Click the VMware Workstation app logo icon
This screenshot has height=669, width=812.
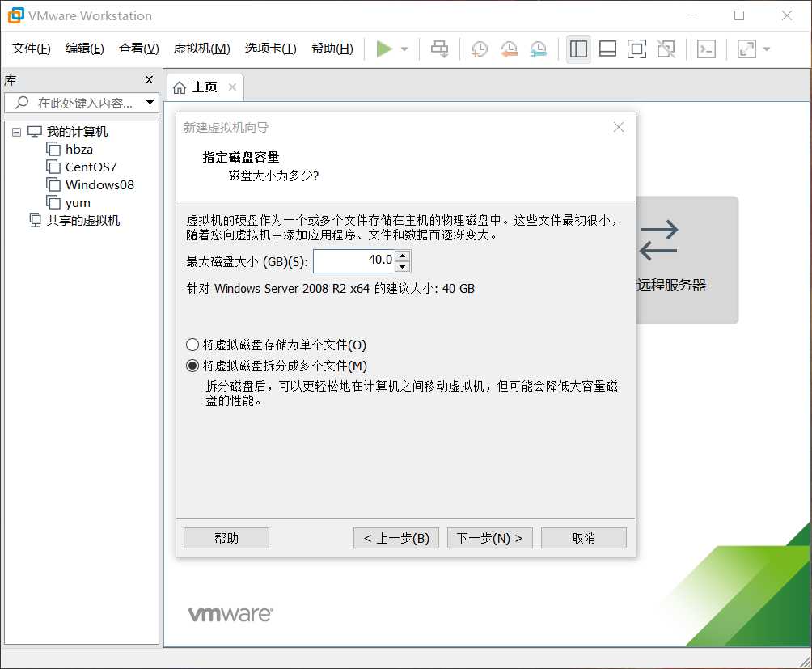15,15
